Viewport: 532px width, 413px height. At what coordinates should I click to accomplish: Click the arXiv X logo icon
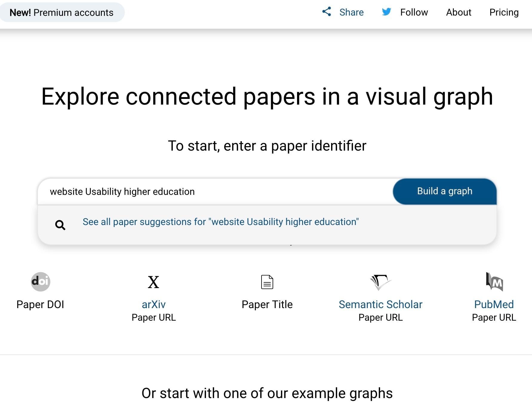coord(153,282)
